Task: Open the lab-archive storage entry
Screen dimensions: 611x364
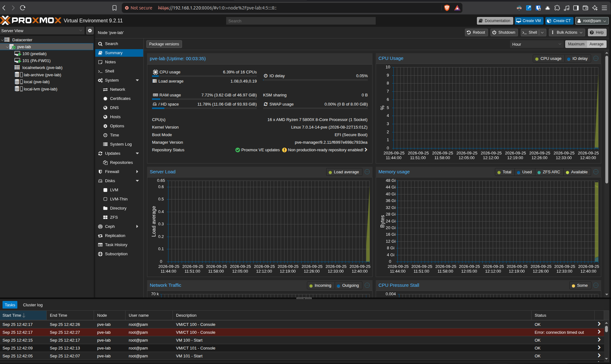Action: tap(42, 75)
